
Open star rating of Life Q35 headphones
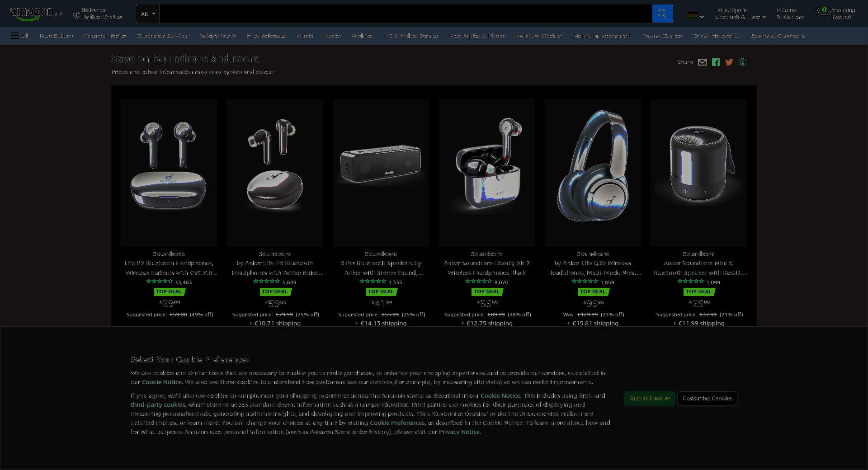pos(585,282)
